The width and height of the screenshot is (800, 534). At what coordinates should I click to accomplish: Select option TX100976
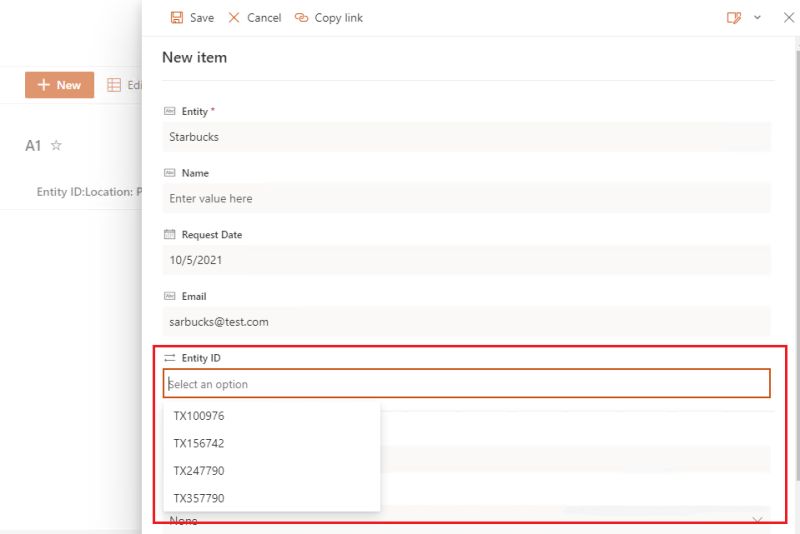(x=272, y=416)
